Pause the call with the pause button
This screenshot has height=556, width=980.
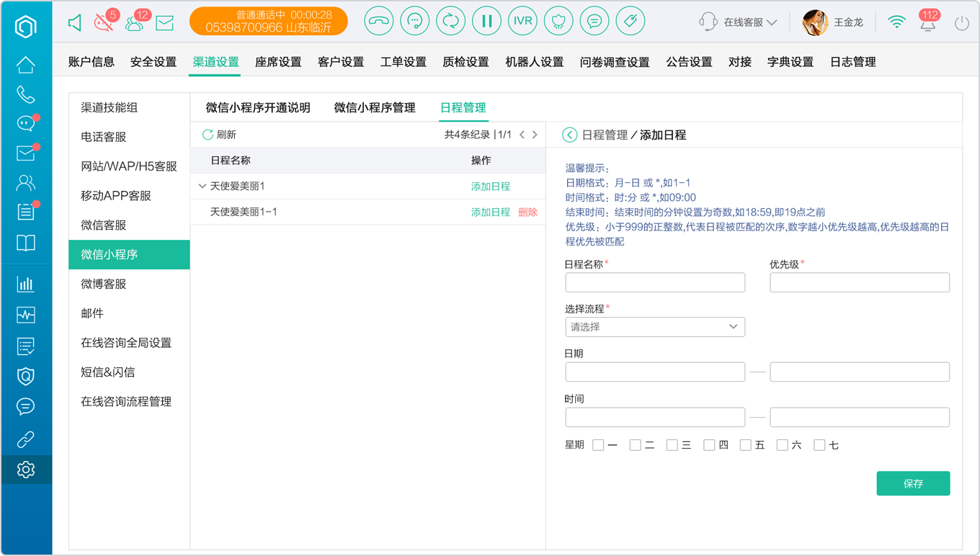(486, 22)
